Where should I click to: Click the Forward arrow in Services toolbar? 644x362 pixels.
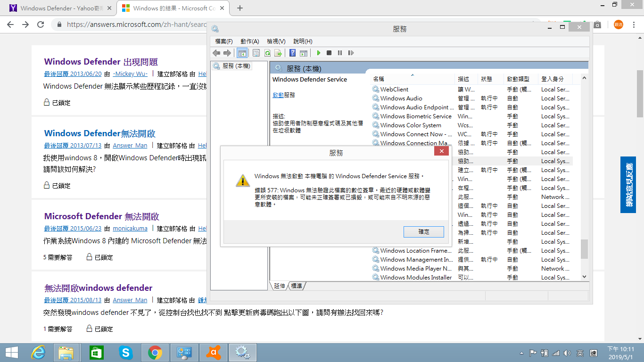[x=227, y=53]
